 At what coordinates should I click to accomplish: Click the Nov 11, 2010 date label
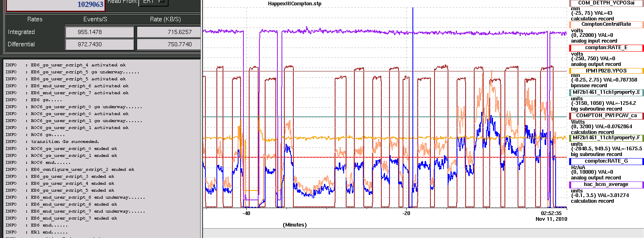(x=552, y=219)
